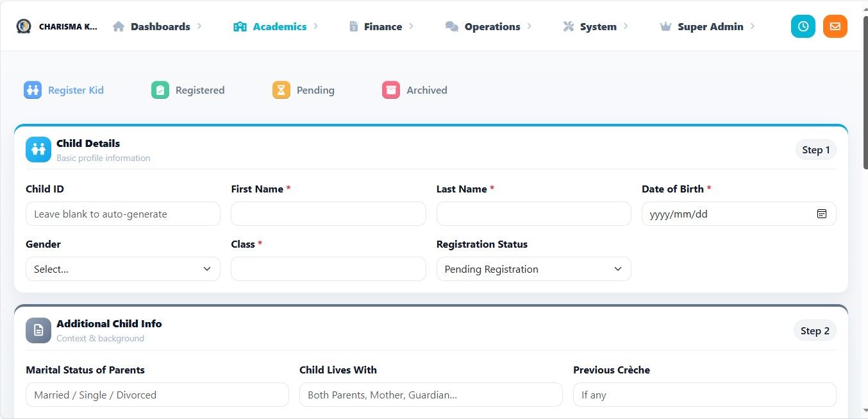Click the orange mail envelope icon
868x419 pixels.
[835, 26]
